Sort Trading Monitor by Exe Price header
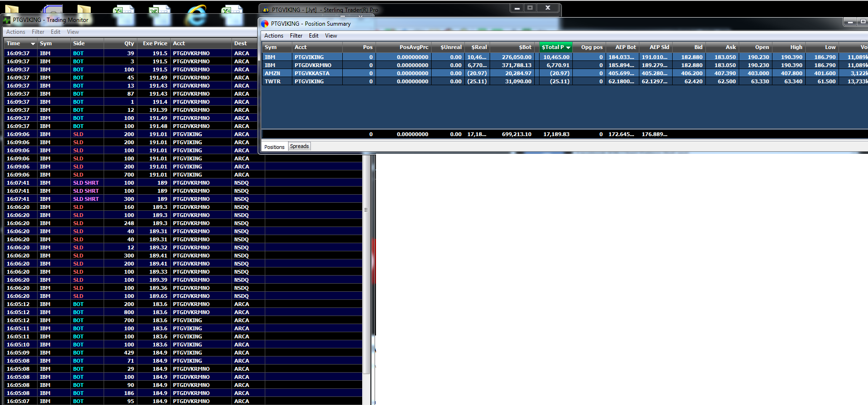868x405 pixels. click(154, 43)
